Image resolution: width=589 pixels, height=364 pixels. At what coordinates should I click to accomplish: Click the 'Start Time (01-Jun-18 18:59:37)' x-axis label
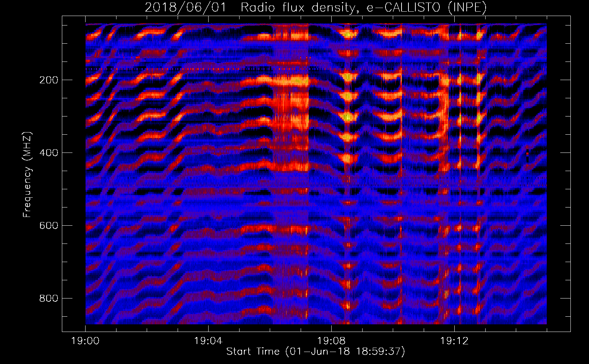[316, 352]
